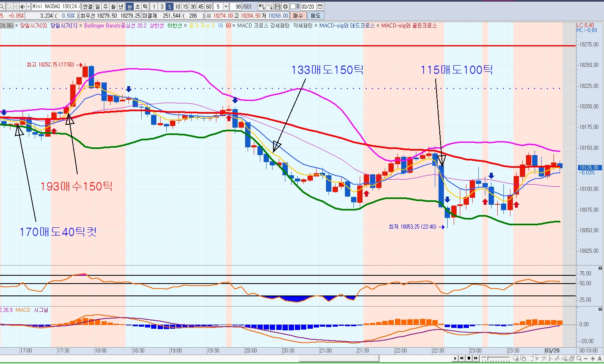This screenshot has width=604, height=364.
Task: Select the 년 (yearly) period
Action: (x=121, y=7)
